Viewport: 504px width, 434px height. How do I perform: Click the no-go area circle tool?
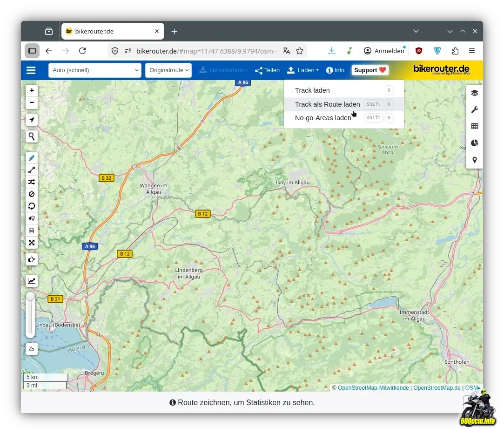(32, 194)
